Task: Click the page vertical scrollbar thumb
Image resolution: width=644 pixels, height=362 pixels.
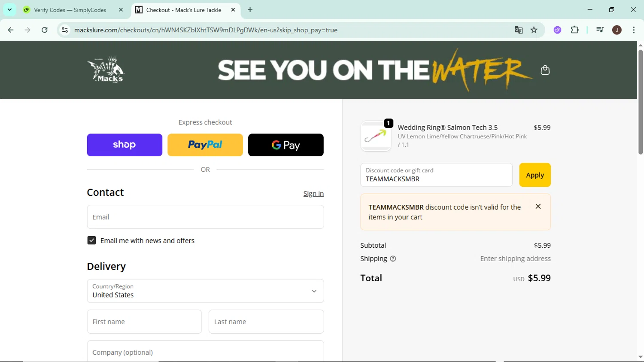Action: (640, 102)
